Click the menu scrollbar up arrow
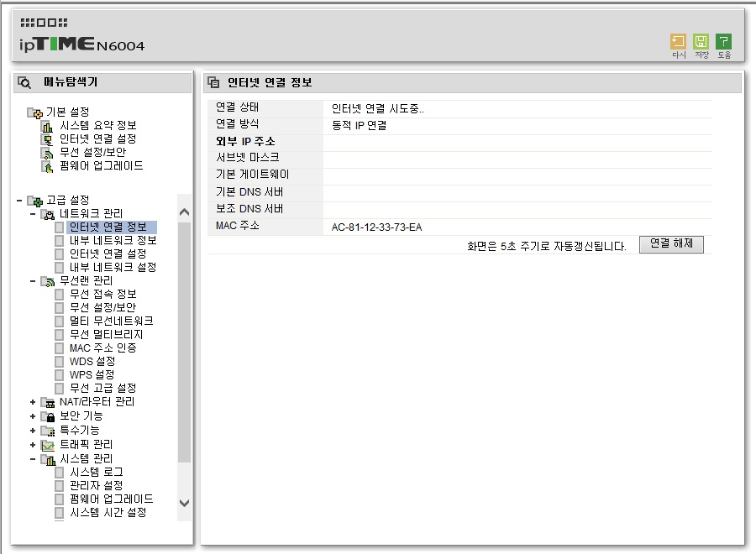The image size is (756, 554). (x=184, y=212)
